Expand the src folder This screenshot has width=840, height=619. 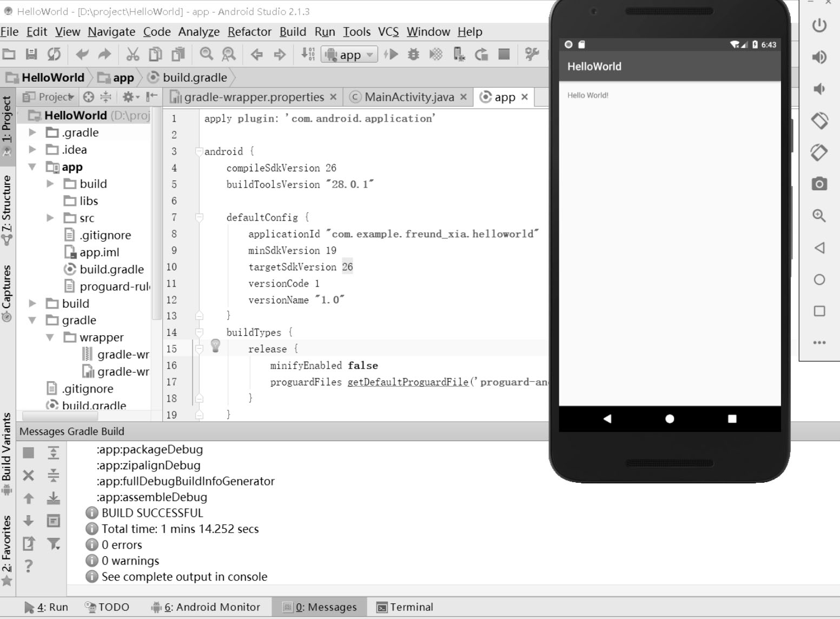pos(50,218)
